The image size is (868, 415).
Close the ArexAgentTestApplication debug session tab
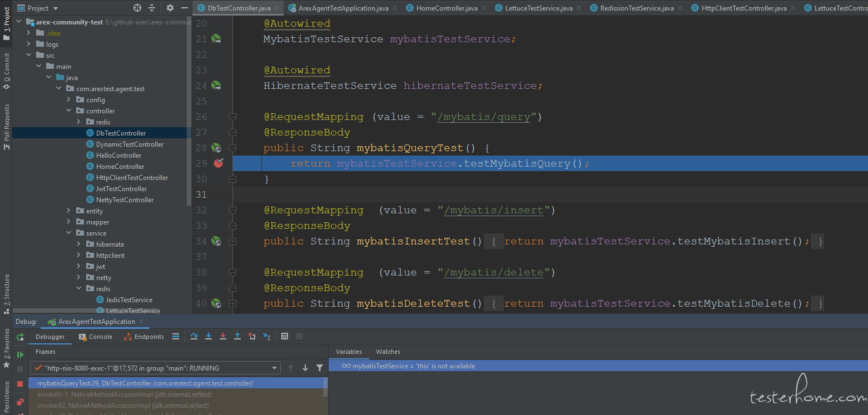[141, 322]
